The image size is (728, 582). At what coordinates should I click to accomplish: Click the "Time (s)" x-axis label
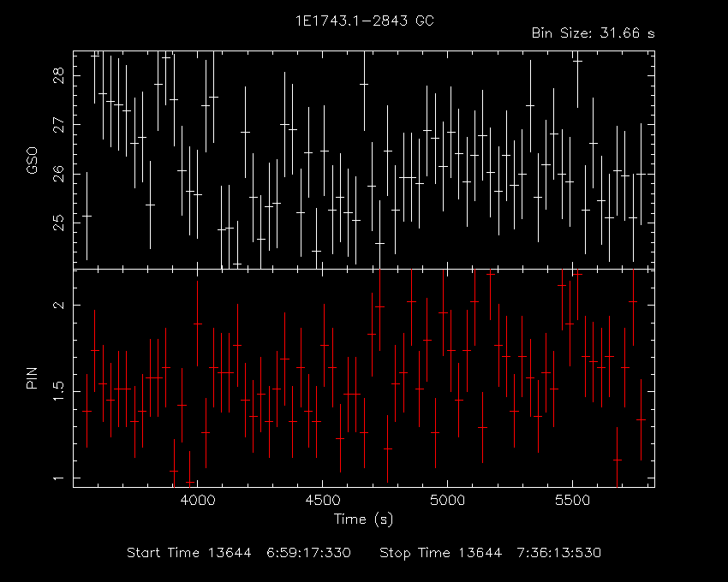point(363,520)
